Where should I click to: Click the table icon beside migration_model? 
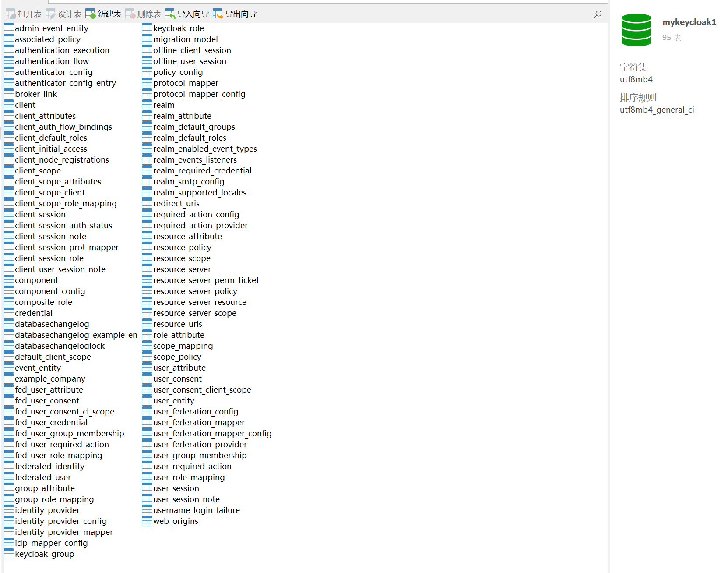pyautogui.click(x=147, y=39)
